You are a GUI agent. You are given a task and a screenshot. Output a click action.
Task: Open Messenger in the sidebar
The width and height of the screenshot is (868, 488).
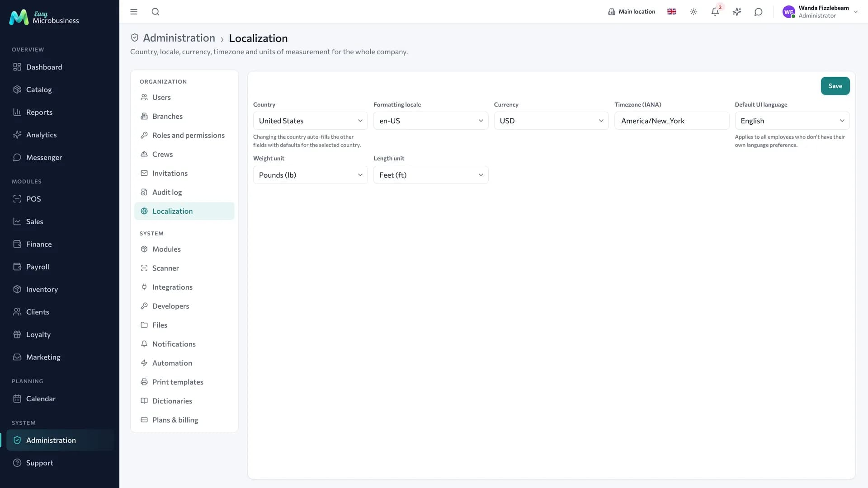pyautogui.click(x=60, y=157)
